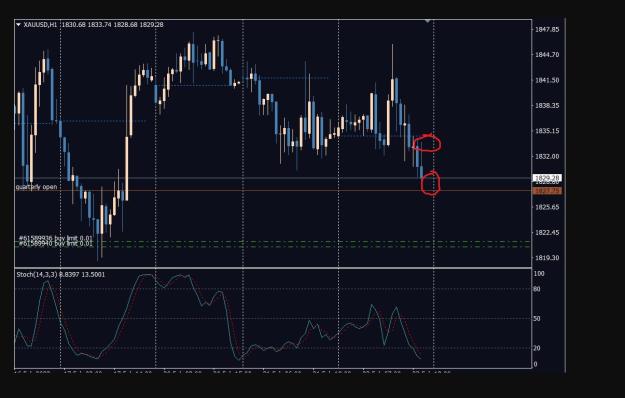Viewport: 625px width, 398px height.
Task: Click the 1835.15 price scale value
Action: [547, 131]
